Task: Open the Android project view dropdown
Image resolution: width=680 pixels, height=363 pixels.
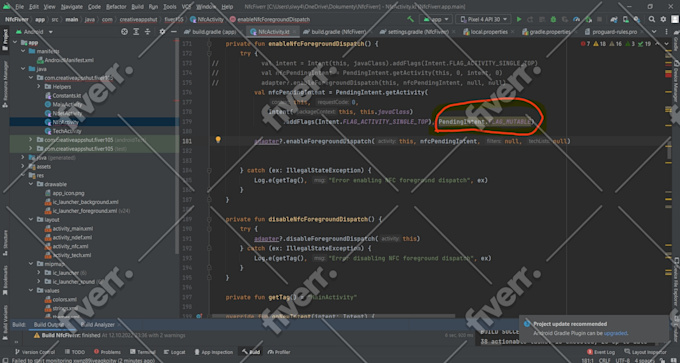Action: [x=34, y=32]
